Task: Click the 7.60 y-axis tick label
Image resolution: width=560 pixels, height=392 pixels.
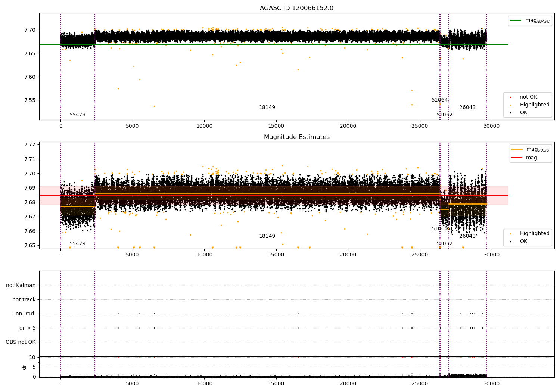Action: tap(29, 77)
